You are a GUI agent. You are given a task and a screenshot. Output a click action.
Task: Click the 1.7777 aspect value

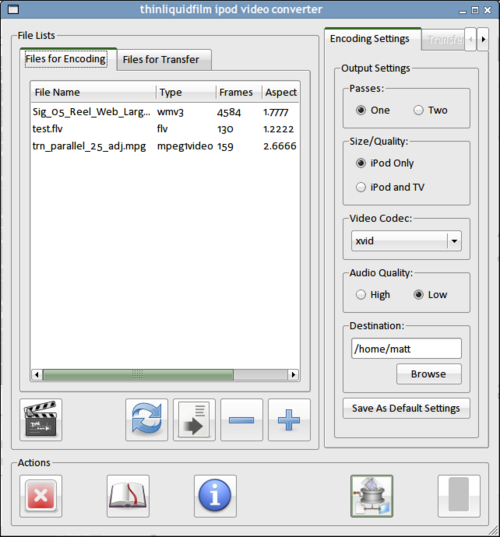[276, 112]
